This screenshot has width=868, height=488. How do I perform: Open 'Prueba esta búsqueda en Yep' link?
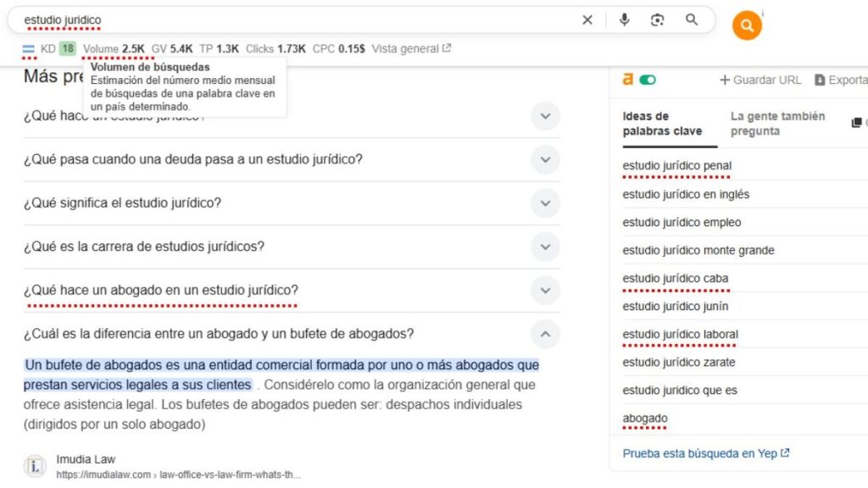tap(705, 453)
